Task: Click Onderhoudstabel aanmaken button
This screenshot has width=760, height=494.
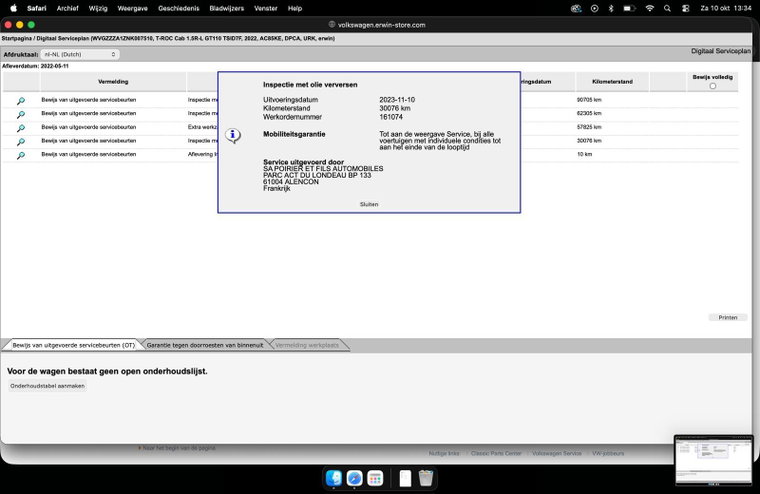Action: pos(48,386)
